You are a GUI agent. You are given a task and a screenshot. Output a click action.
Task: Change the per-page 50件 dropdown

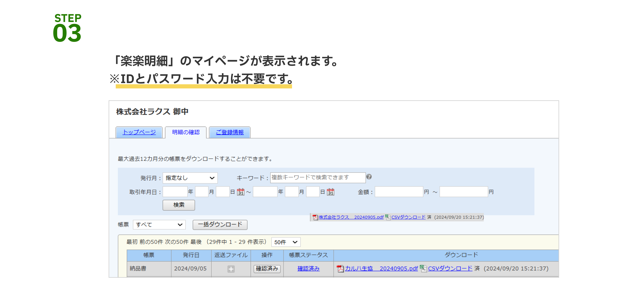tap(285, 242)
